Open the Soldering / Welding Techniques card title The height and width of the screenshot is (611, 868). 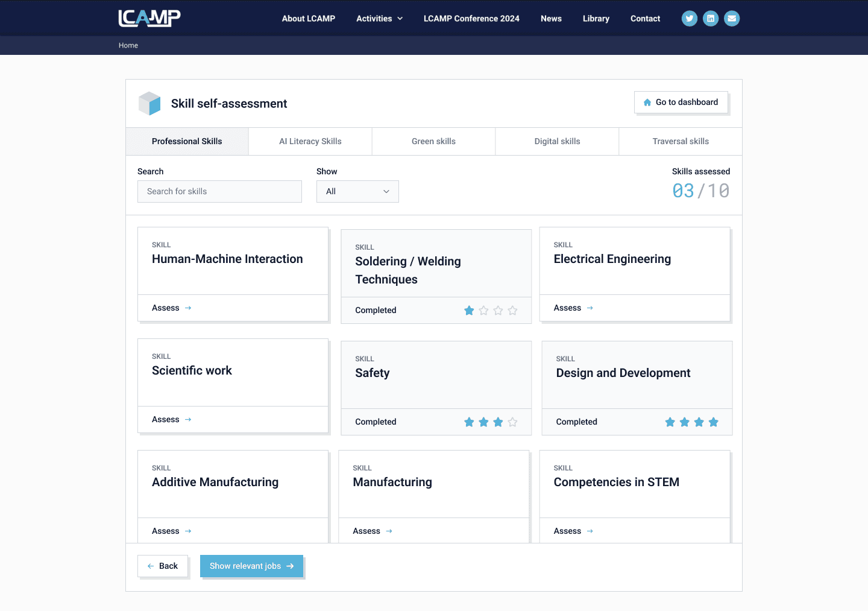pos(408,270)
